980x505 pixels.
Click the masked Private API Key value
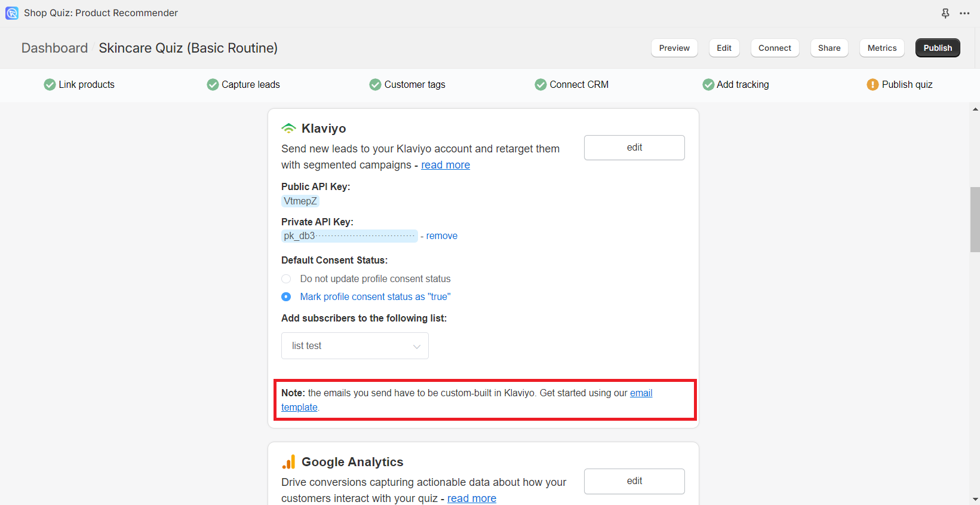point(349,236)
